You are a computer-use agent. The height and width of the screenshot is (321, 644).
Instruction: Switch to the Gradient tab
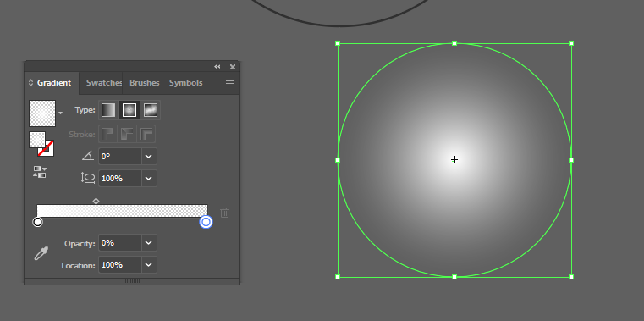[x=54, y=83]
